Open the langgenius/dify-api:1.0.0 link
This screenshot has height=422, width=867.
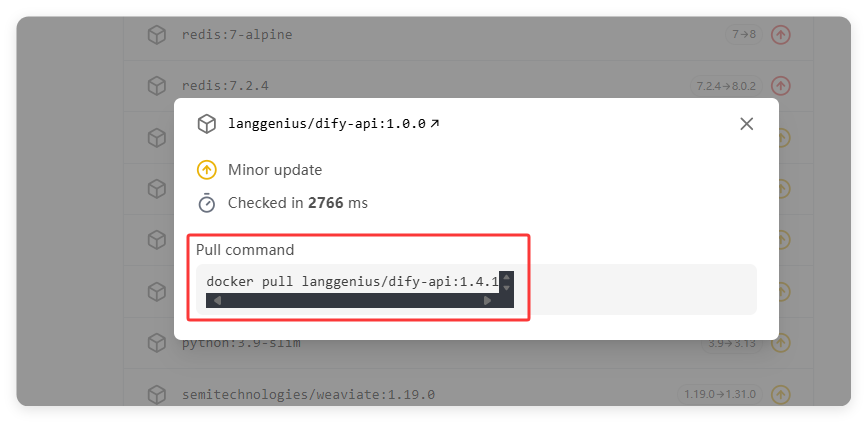click(x=333, y=124)
